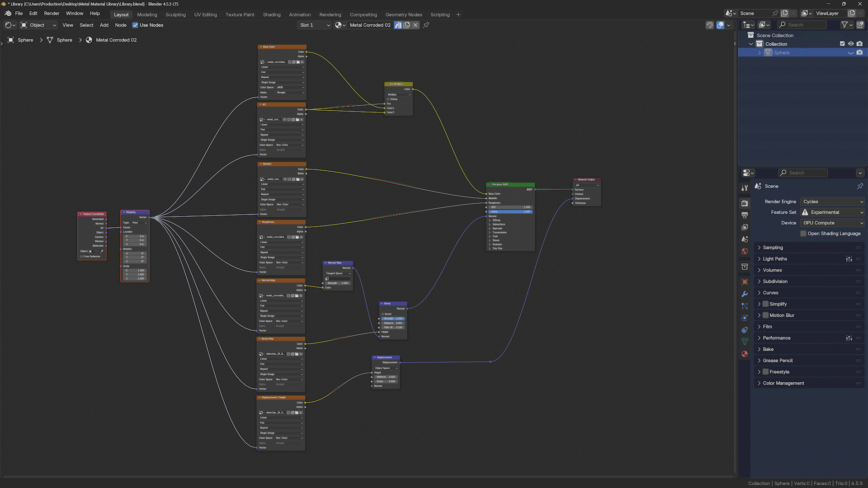Open the Feature Set dropdown
The width and height of the screenshot is (868, 488).
coord(833,212)
